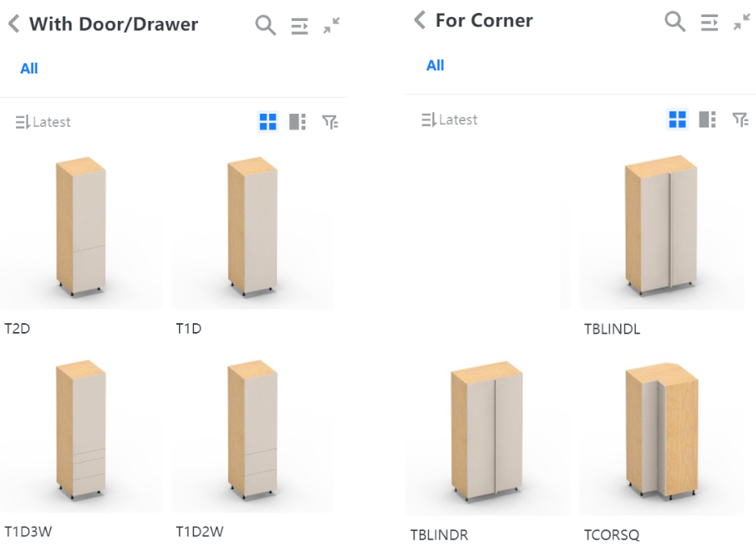Screen dimensions: 756x555
Task: Open list options in For Corner panel
Action: pos(709,23)
